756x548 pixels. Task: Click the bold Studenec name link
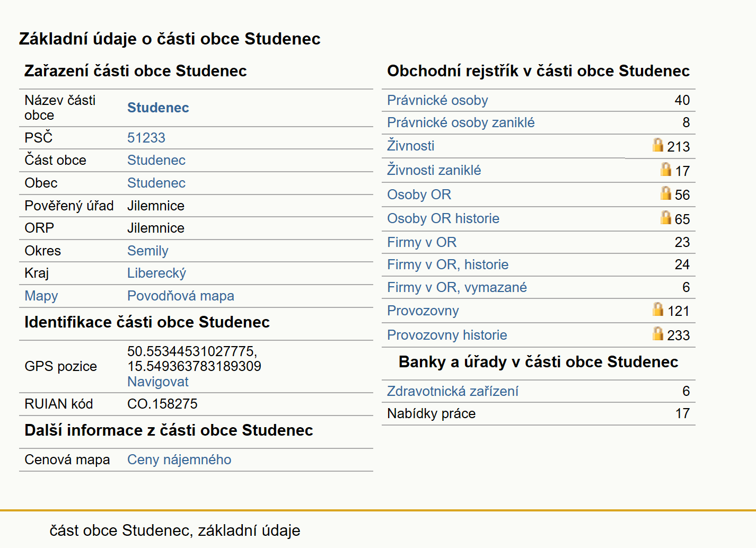[158, 108]
